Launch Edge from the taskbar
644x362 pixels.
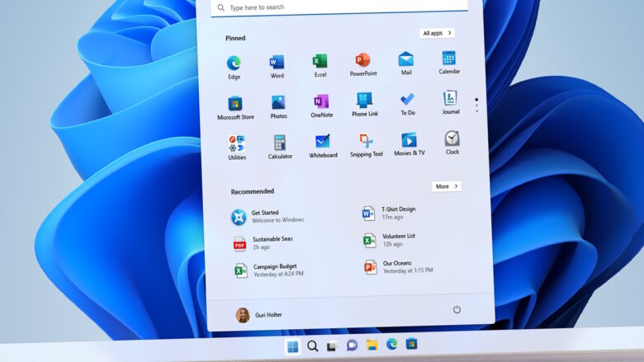(x=391, y=344)
